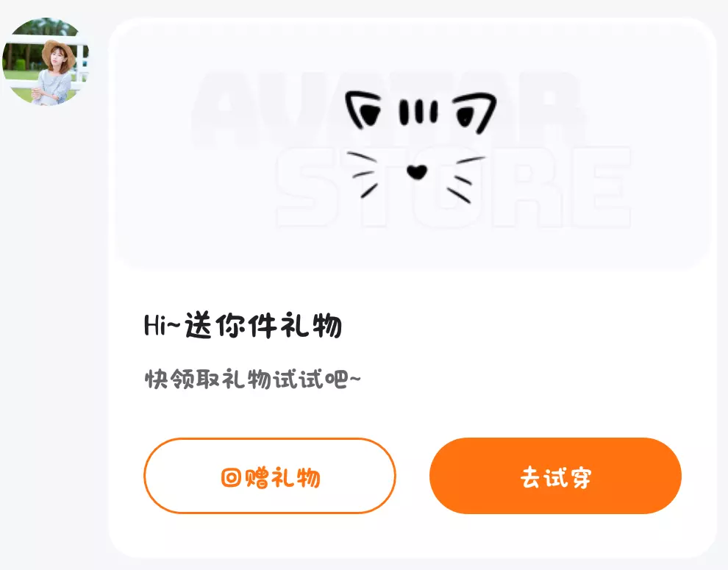Select the 快领取礼物试试吧~ subtitle
This screenshot has height=570, width=728.
[252, 380]
